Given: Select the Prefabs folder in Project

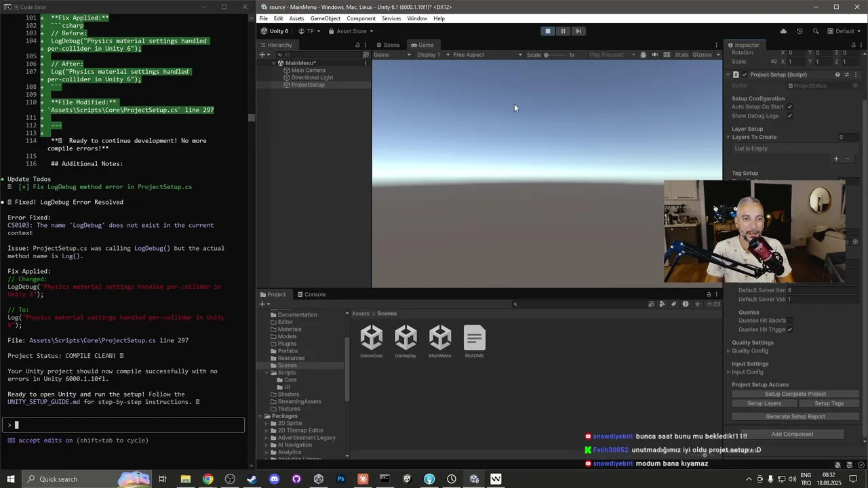Looking at the screenshot, I should [287, 351].
